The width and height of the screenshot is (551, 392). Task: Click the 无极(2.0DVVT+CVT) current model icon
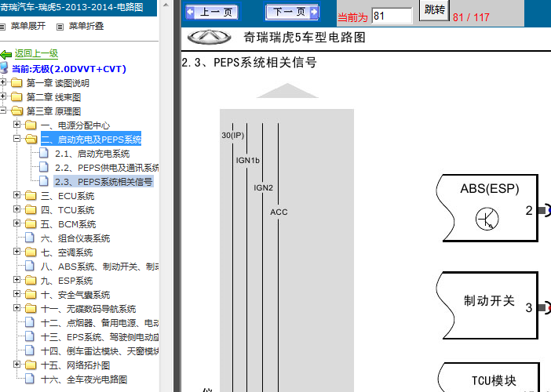(x=3, y=67)
